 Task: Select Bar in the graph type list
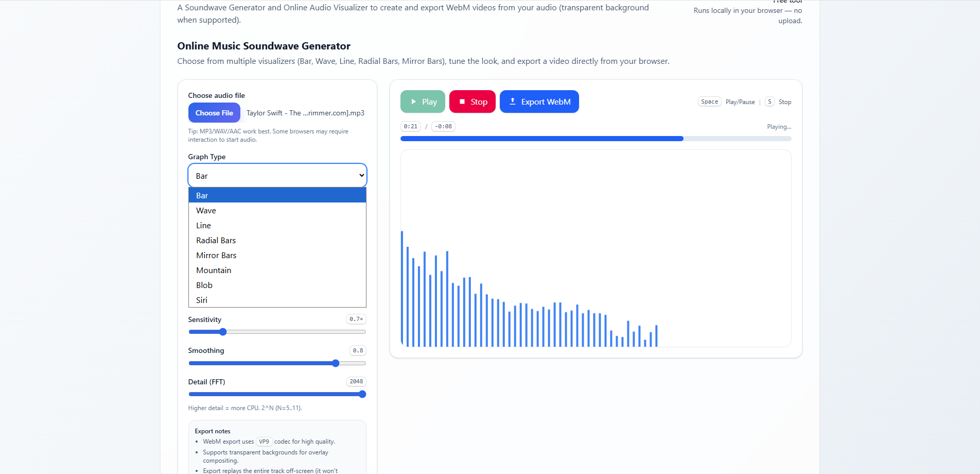coord(277,195)
